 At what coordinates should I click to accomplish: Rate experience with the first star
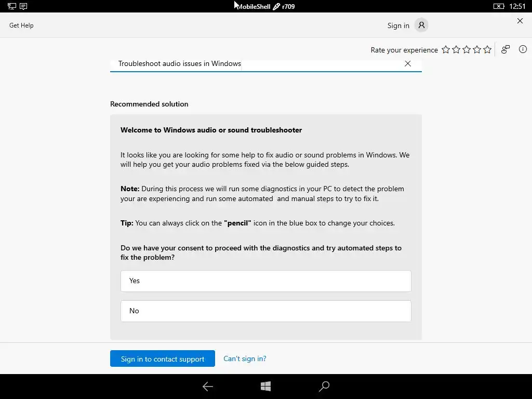446,50
